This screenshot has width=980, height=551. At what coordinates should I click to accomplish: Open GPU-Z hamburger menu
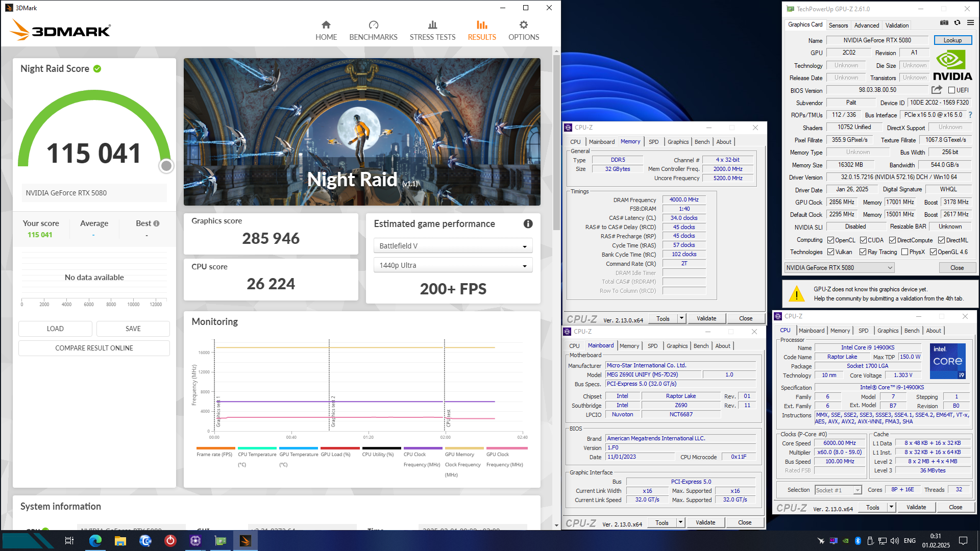[970, 23]
